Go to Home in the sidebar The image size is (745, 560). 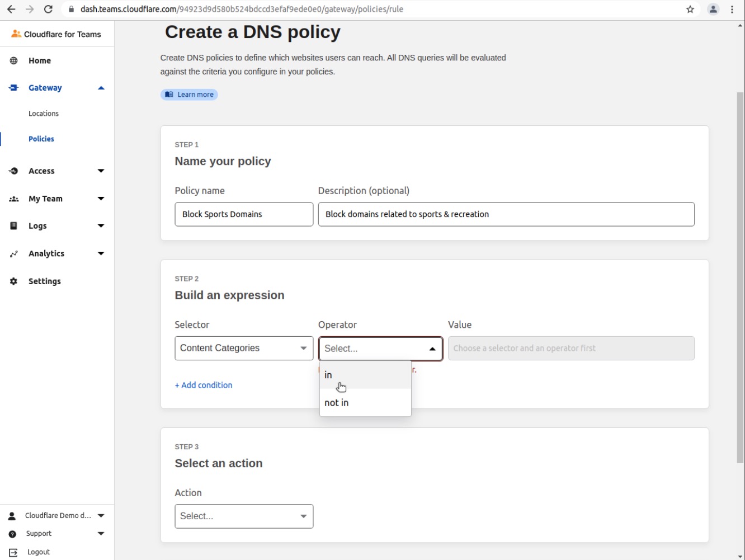click(x=40, y=60)
